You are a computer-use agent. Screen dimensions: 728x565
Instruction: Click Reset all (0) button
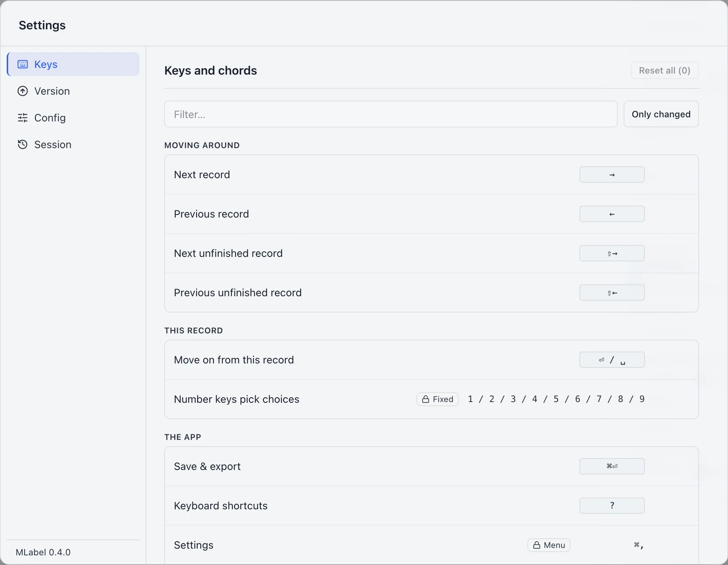[664, 70]
